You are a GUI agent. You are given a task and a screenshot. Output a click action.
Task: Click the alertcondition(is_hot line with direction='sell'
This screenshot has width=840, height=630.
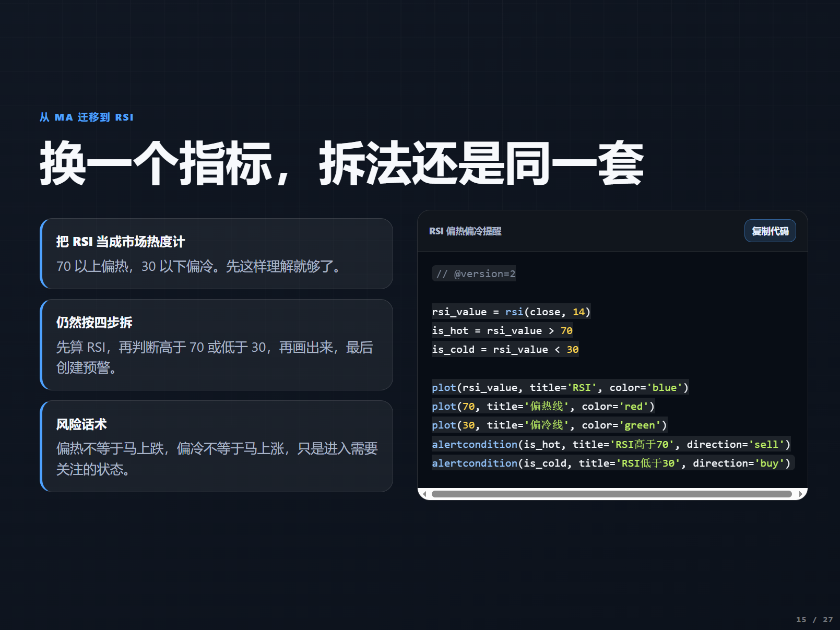611,444
